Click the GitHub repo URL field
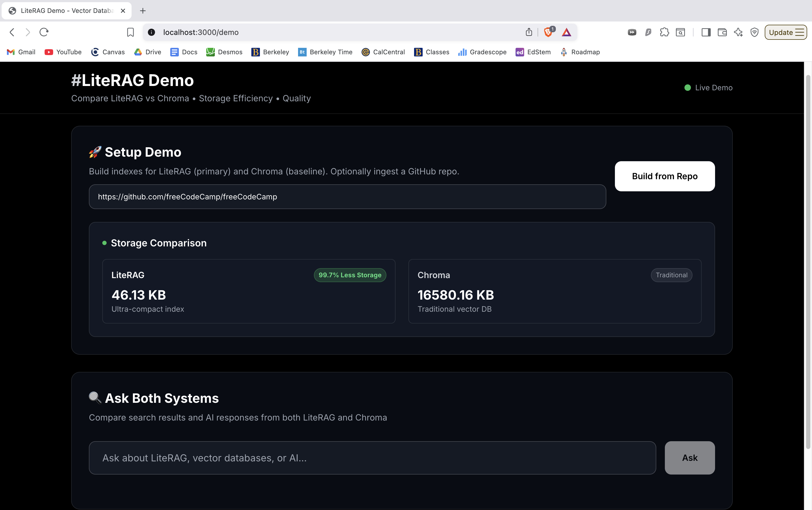The height and width of the screenshot is (510, 812). tap(347, 197)
